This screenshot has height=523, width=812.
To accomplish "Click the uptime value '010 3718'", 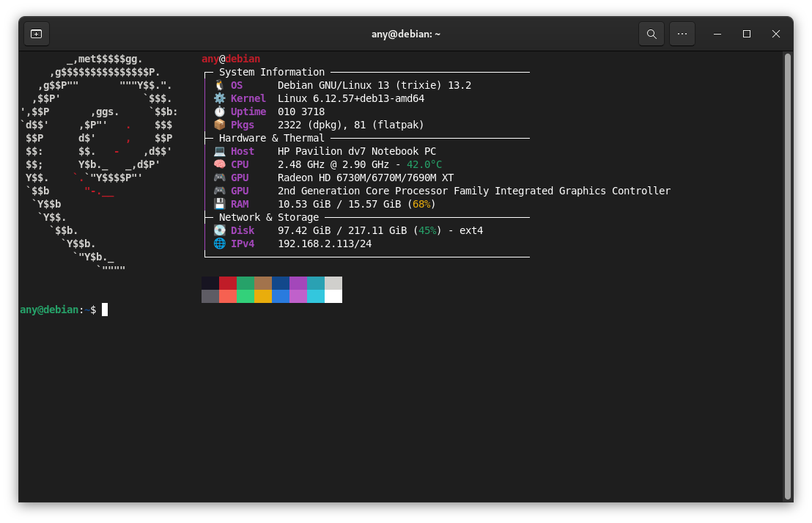I will [301, 112].
